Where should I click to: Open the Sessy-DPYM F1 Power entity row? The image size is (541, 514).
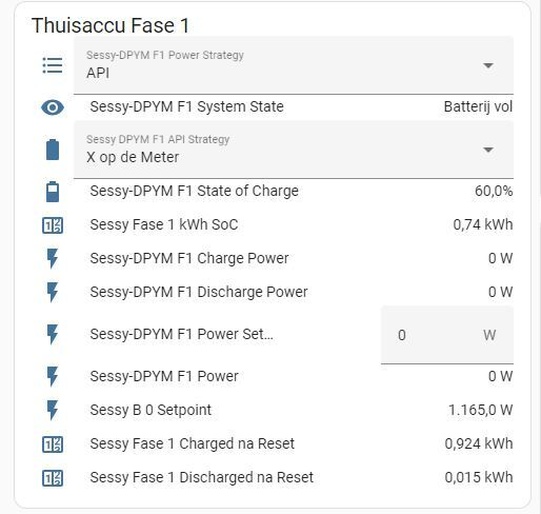coord(277,376)
